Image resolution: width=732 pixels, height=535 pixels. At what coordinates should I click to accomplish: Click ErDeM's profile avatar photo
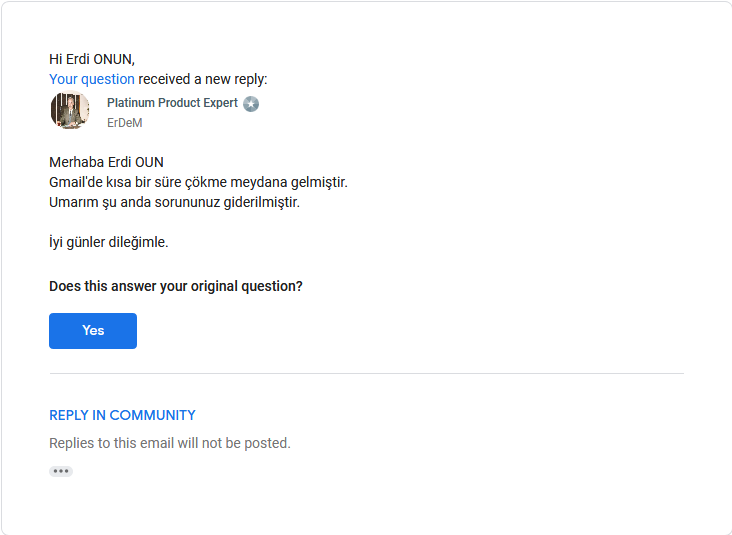70,110
